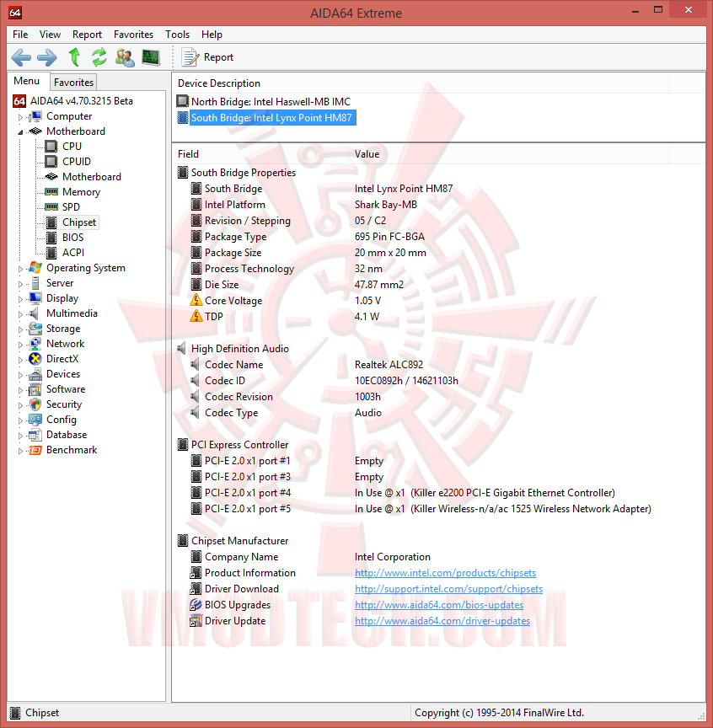Select the CPU chip icon in tree
This screenshot has width=713, height=728.
[x=51, y=147]
